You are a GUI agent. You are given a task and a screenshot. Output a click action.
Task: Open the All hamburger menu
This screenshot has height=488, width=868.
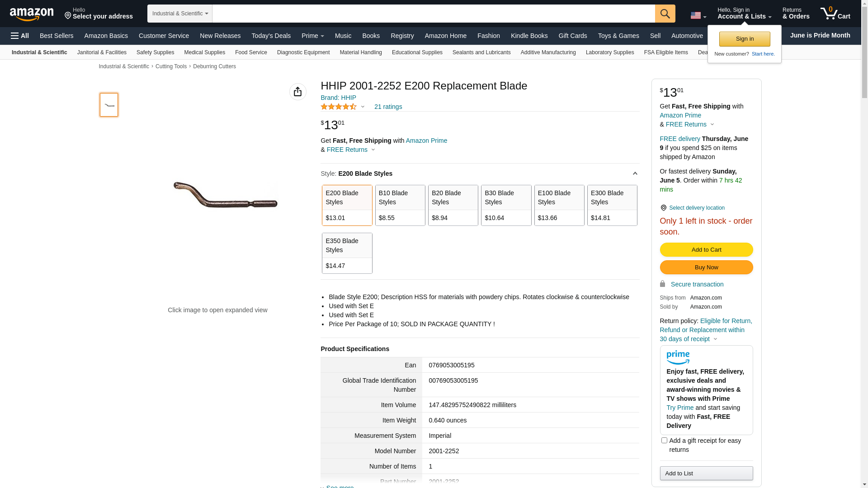[20, 36]
